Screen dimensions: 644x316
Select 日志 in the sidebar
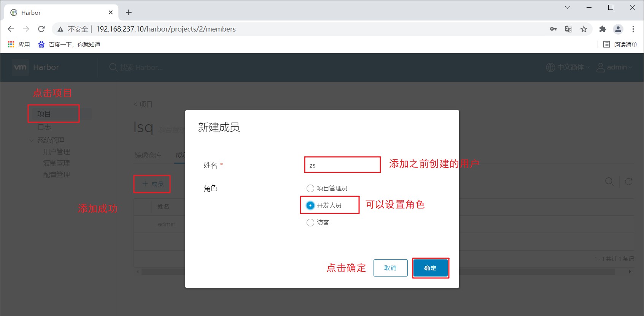tap(44, 127)
